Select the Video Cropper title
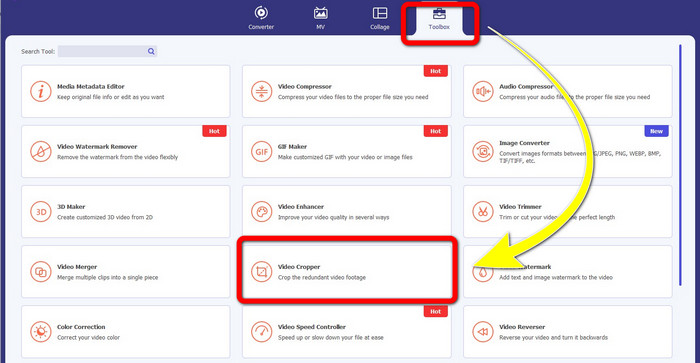The width and height of the screenshot is (700, 363). pyautogui.click(x=299, y=267)
